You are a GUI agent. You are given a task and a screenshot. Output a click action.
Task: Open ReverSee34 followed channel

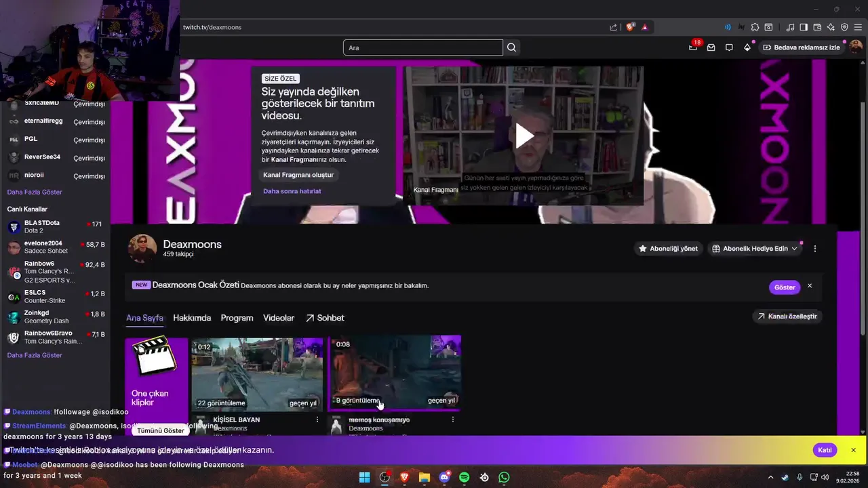[56, 157]
